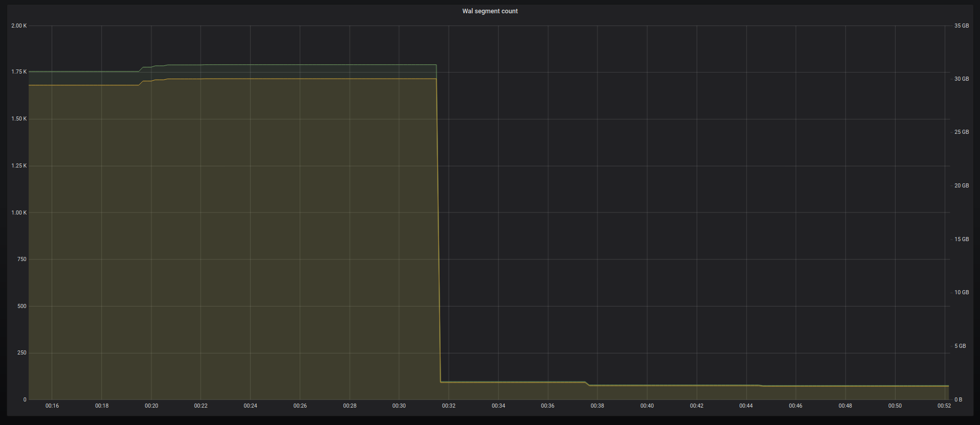Select the "0 B" size axis label
The height and width of the screenshot is (425, 980).
coord(959,400)
